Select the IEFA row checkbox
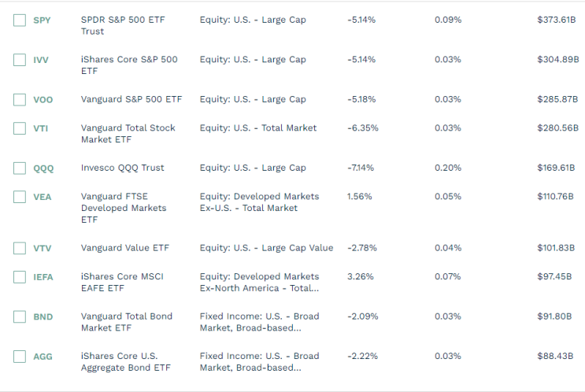The height and width of the screenshot is (392, 585). click(x=20, y=277)
